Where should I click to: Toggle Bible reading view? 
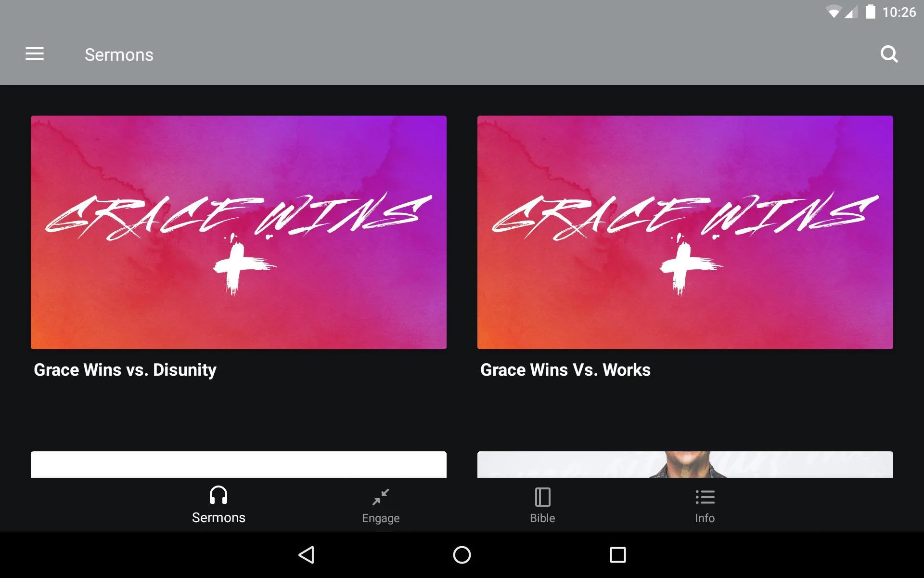coord(542,504)
